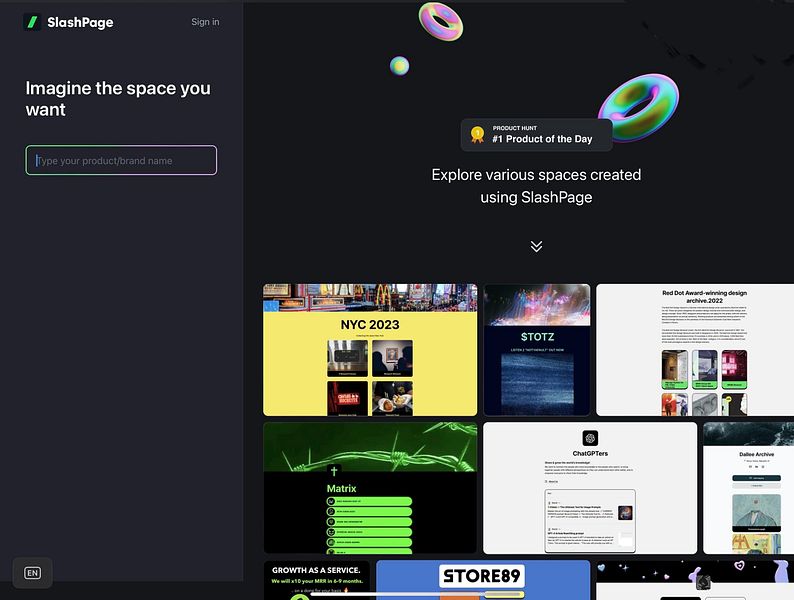Open the STOTZ space thumbnail
794x600 pixels.
click(x=537, y=350)
